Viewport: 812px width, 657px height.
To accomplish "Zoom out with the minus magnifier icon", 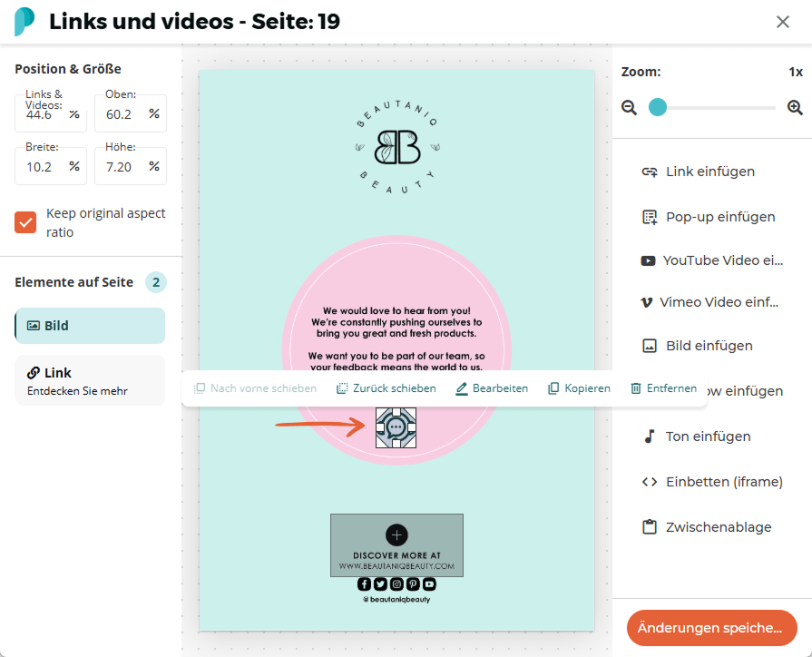I will click(630, 108).
